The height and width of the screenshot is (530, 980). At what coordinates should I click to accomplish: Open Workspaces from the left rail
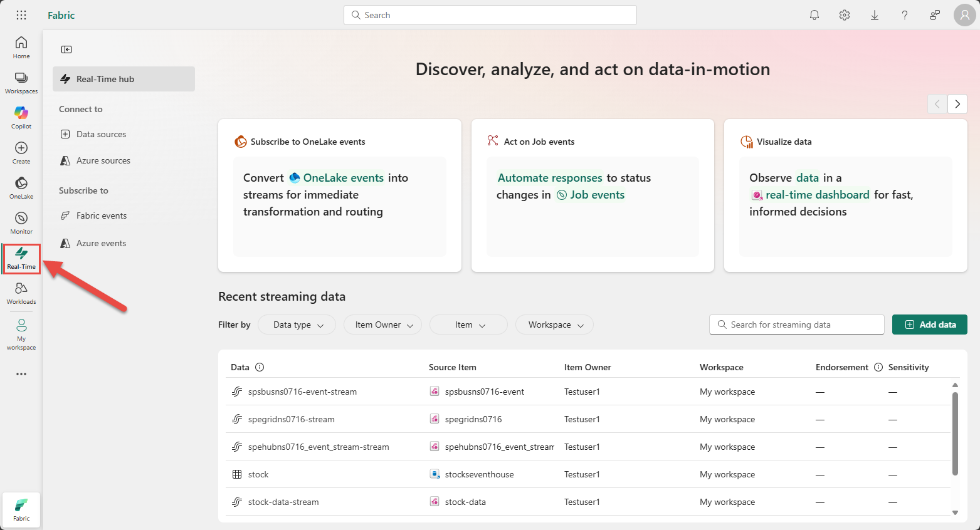pyautogui.click(x=21, y=83)
